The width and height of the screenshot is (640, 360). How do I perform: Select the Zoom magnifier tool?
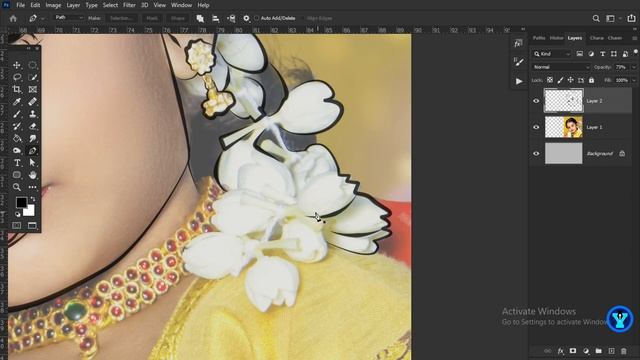click(17, 187)
